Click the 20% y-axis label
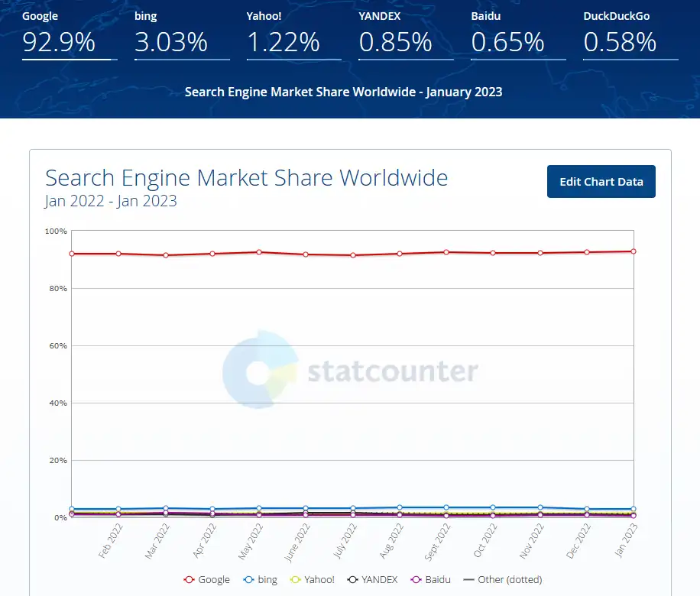 [58, 460]
